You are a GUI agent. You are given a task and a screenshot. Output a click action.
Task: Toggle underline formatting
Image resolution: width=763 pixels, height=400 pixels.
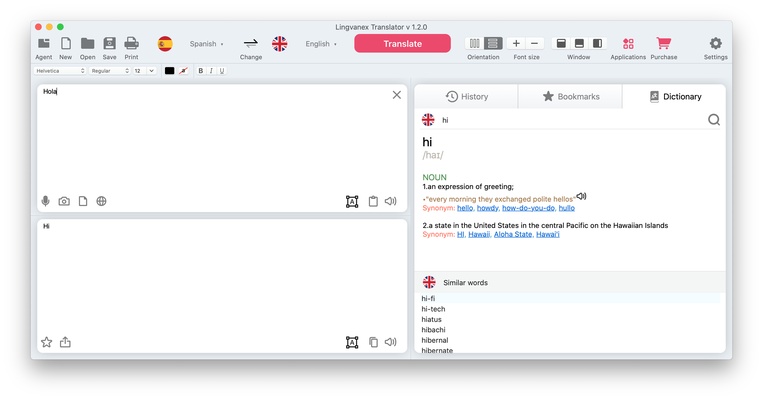coord(222,71)
